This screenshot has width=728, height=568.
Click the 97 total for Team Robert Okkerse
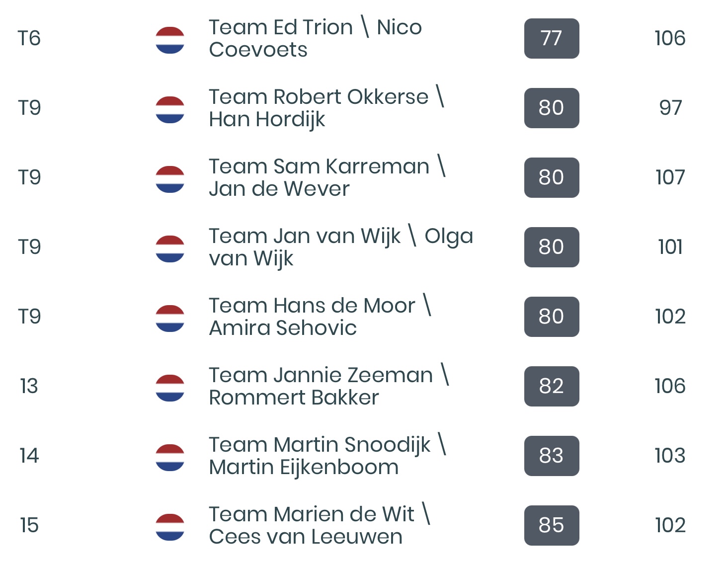click(670, 108)
